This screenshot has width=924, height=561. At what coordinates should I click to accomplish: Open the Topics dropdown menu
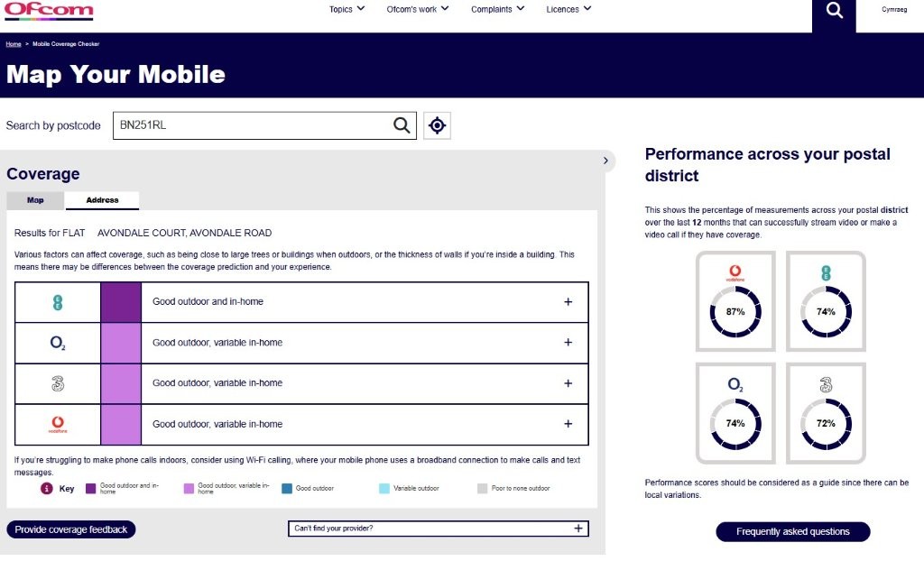point(346,10)
